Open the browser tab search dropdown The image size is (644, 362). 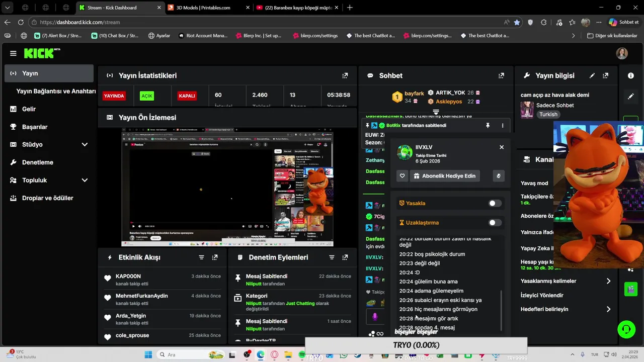[7, 8]
